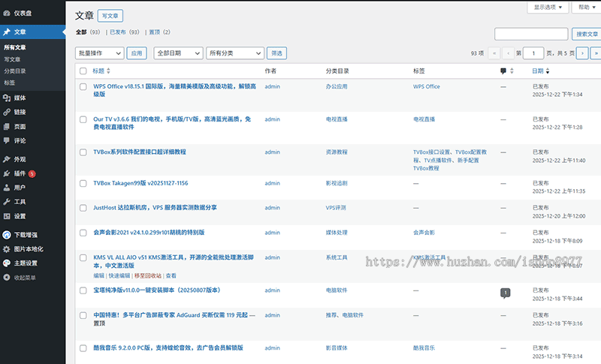Click the 写文章 button next to page title

coord(110,16)
